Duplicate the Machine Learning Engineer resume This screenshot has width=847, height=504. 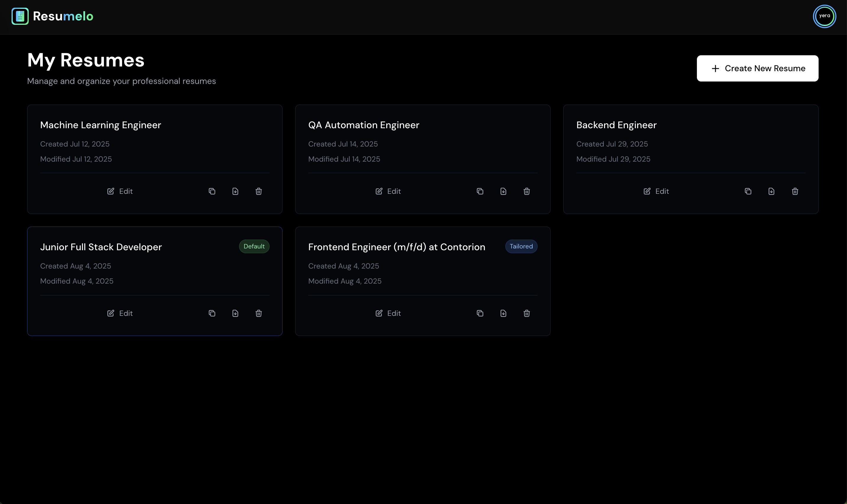[212, 191]
